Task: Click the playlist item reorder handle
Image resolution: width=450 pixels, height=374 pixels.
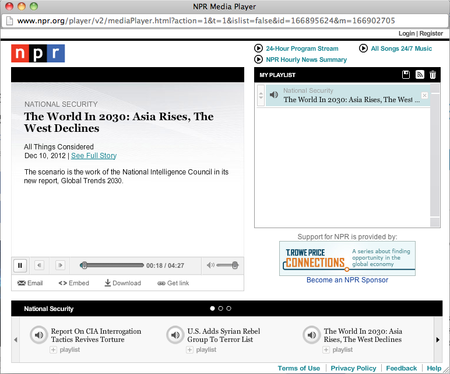Action: [261, 95]
